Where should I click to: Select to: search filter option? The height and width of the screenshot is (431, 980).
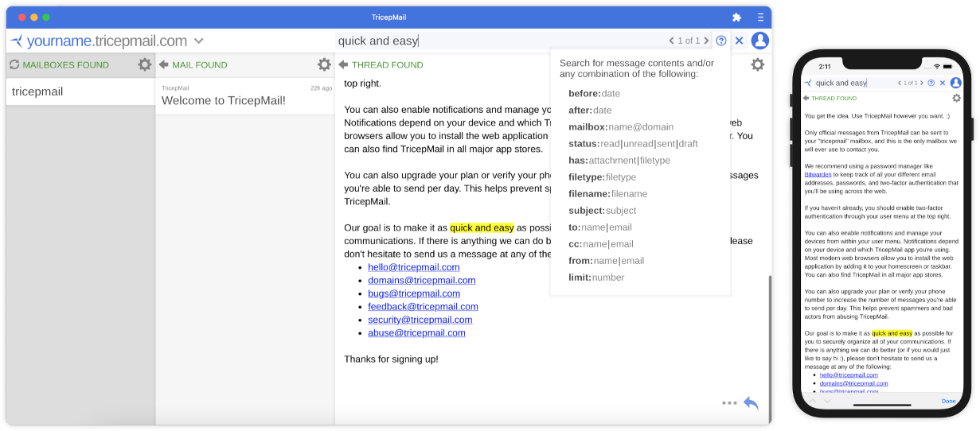tap(600, 227)
